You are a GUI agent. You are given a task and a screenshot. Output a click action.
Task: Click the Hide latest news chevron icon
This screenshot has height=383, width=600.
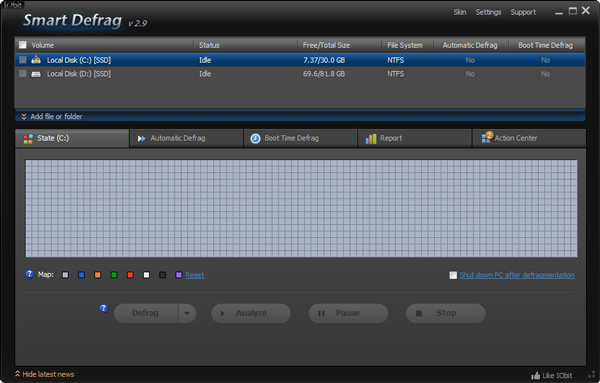18,374
